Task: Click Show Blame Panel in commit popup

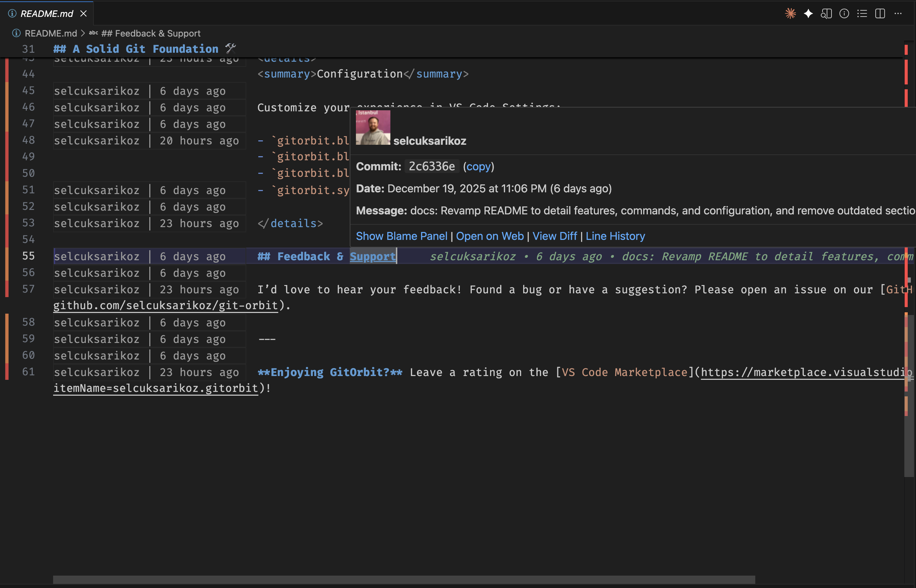Action: tap(401, 236)
